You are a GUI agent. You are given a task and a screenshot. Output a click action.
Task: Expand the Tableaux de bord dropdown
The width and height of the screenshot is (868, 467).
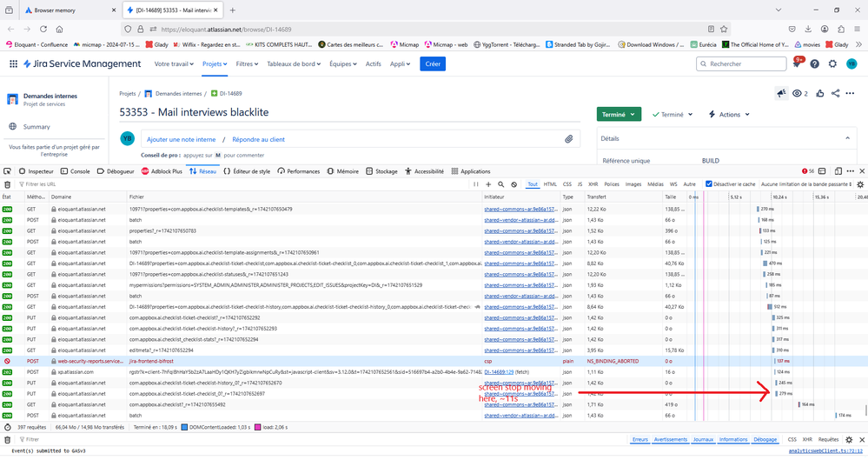click(x=294, y=63)
